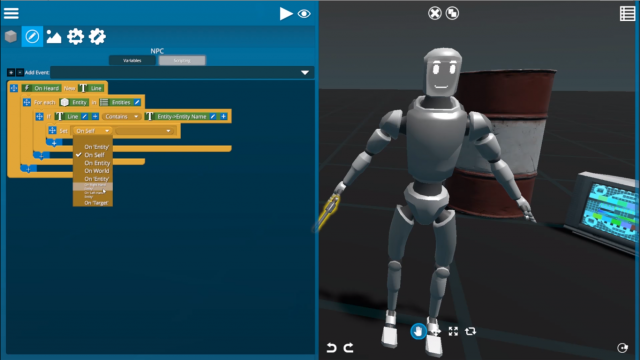Image resolution: width=640 pixels, height=360 pixels.
Task: Open the hamburger main menu
Action: click(x=11, y=13)
